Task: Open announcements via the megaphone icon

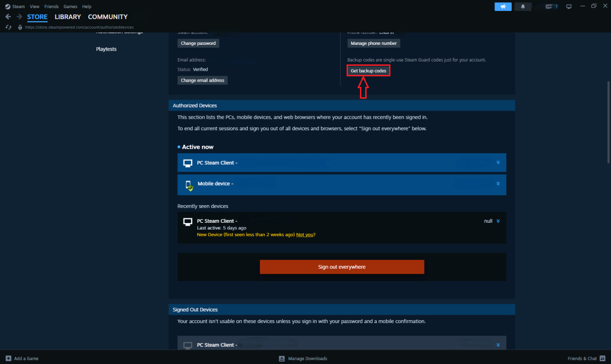Action: [x=503, y=7]
